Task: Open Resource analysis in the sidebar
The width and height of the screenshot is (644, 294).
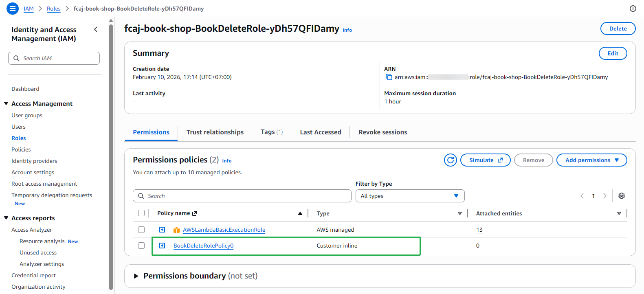Action: 42,241
